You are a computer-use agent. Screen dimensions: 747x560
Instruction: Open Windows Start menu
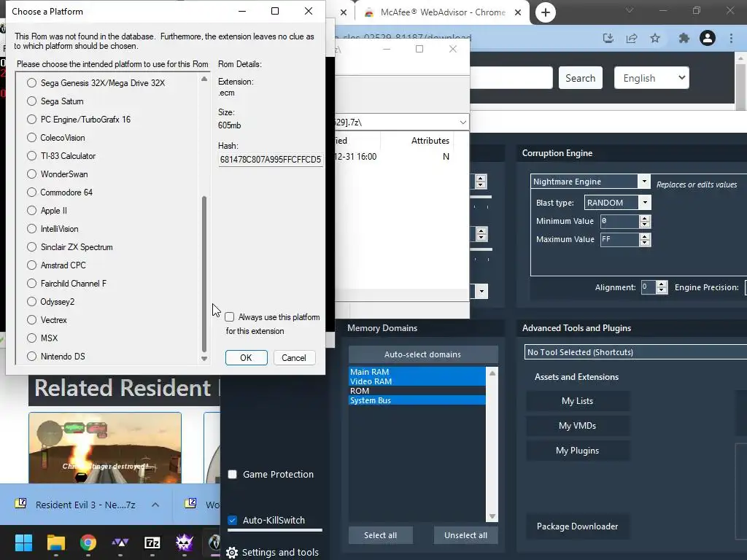click(x=23, y=542)
